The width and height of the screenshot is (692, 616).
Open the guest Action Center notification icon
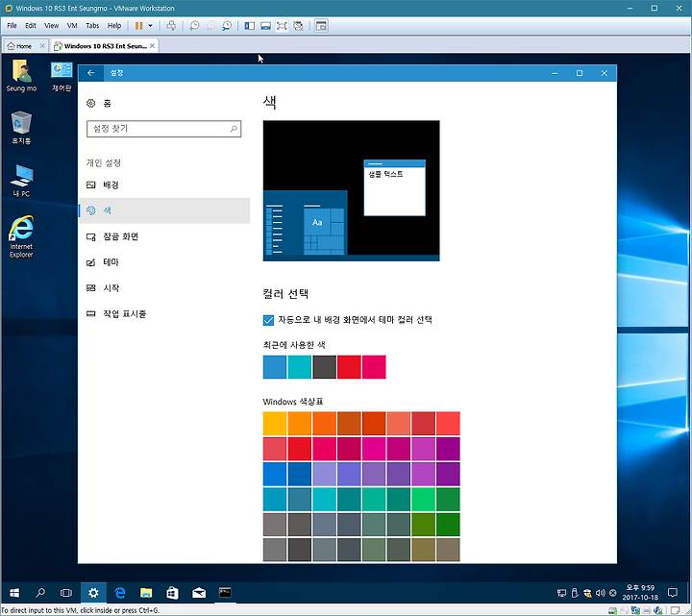(x=673, y=593)
